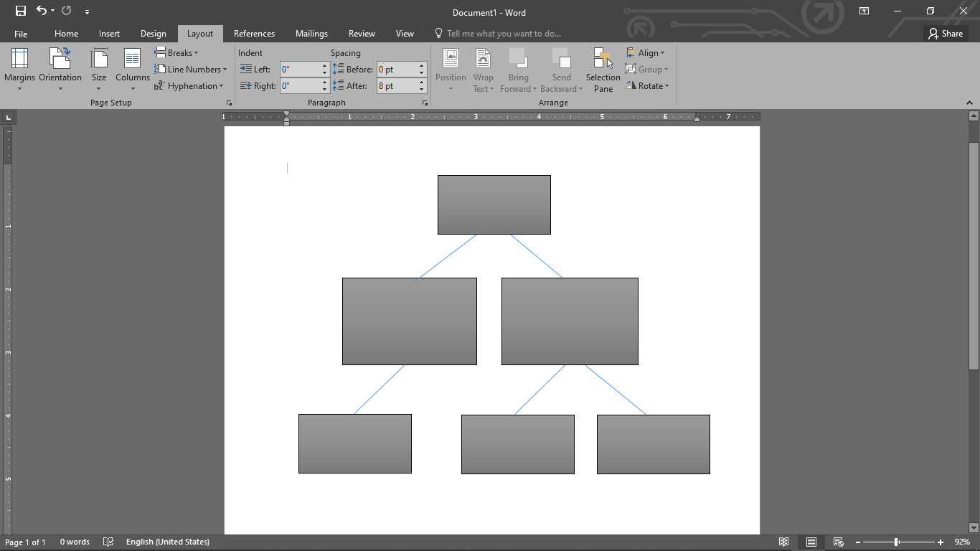Open the Mailings tab
The image size is (980, 551).
311,34
